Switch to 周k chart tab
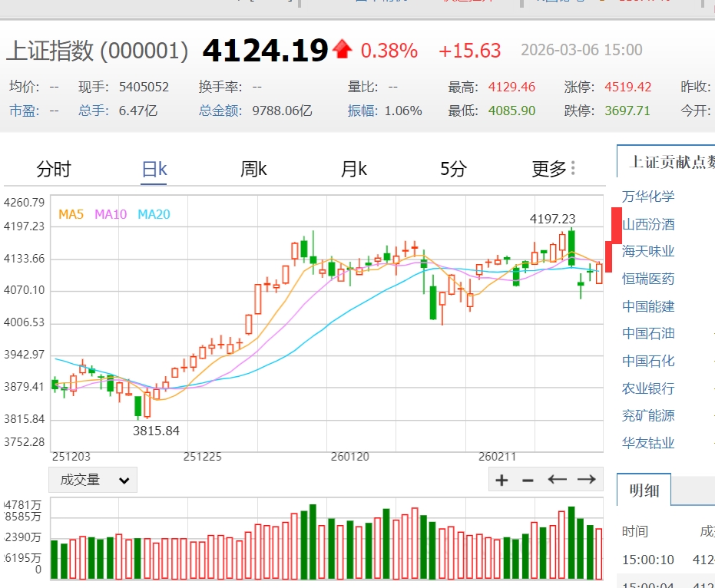This screenshot has width=715, height=588. point(253,169)
